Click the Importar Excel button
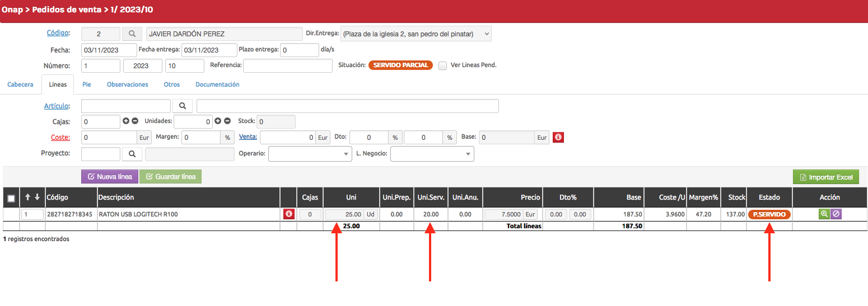 click(x=826, y=177)
